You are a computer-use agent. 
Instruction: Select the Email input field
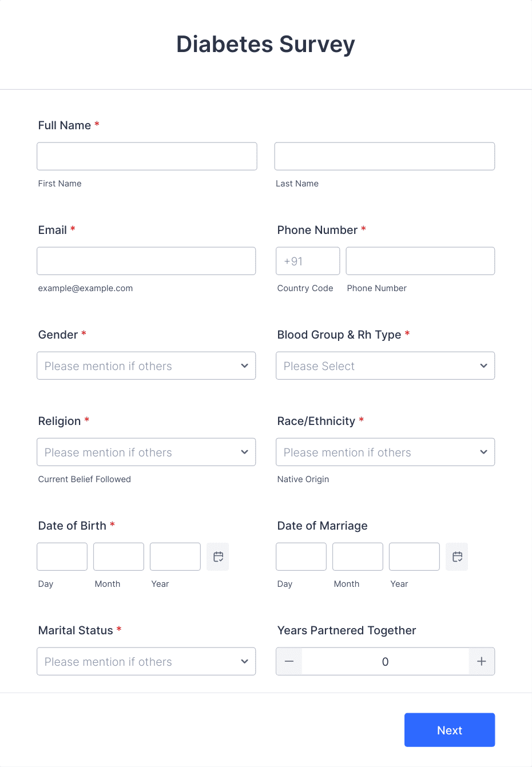[x=146, y=261]
